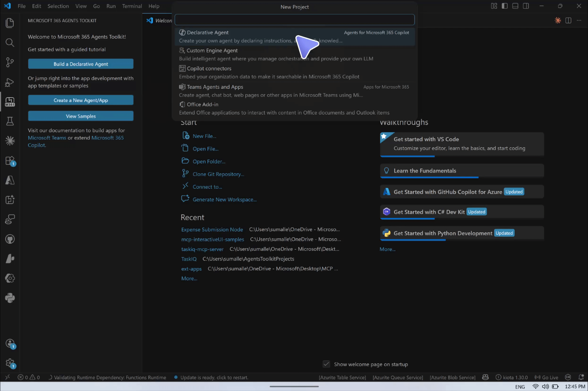Viewport: 588px width, 391px height.
Task: Toggle the bottom panel layout button
Action: coord(515,6)
